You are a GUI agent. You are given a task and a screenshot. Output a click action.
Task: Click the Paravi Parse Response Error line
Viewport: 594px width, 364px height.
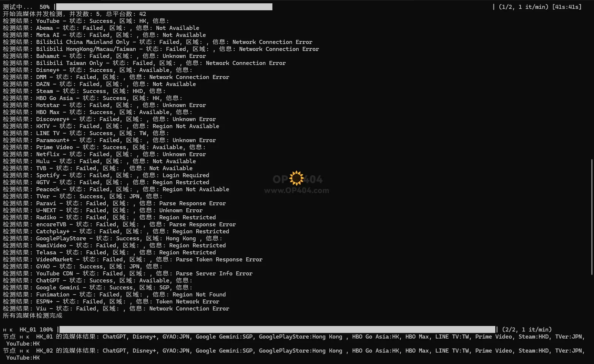[x=114, y=203]
